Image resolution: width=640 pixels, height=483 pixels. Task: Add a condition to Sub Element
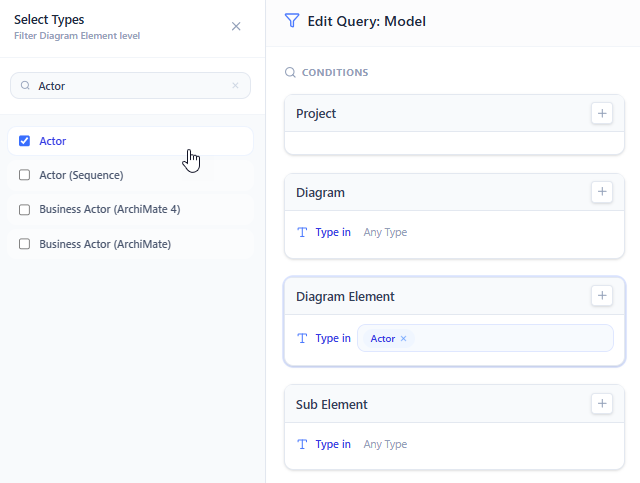click(x=602, y=404)
